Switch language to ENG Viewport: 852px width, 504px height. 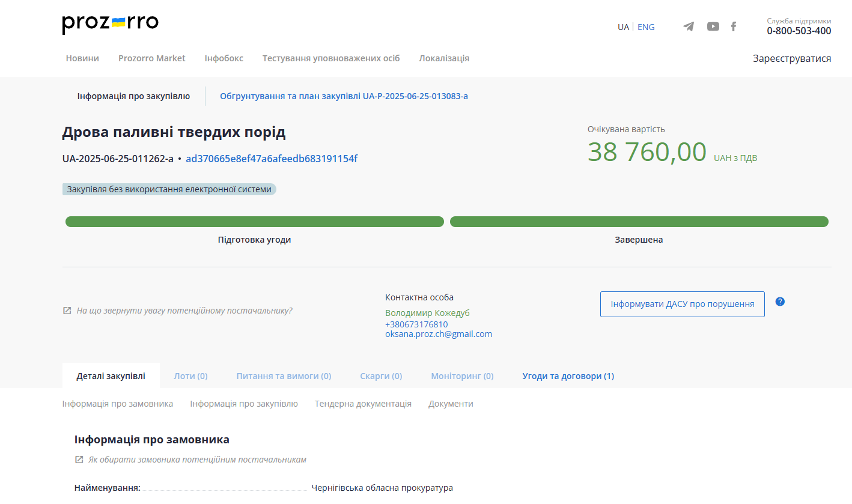646,27
